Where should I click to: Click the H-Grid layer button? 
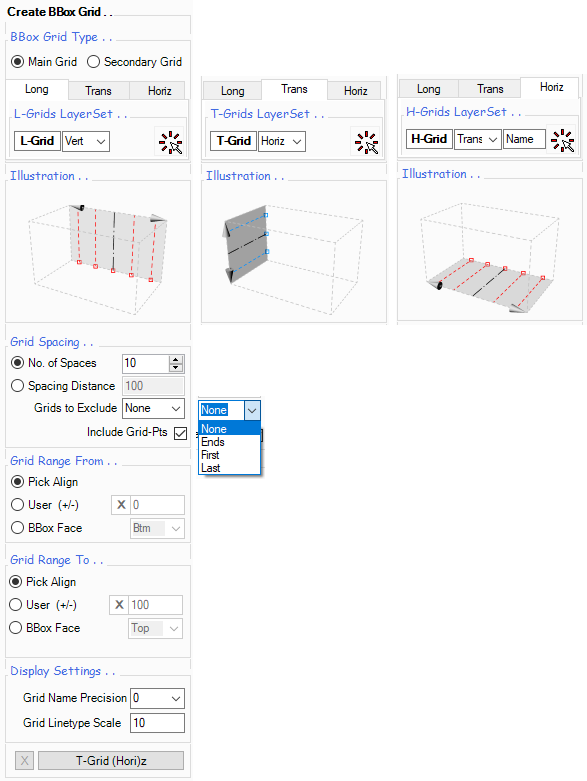(x=429, y=139)
